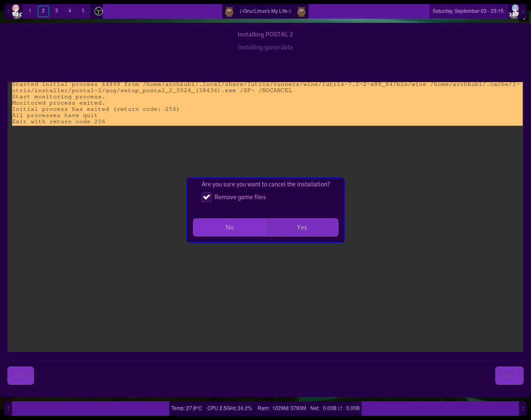Click the Cancel button at bottom right

509,376
